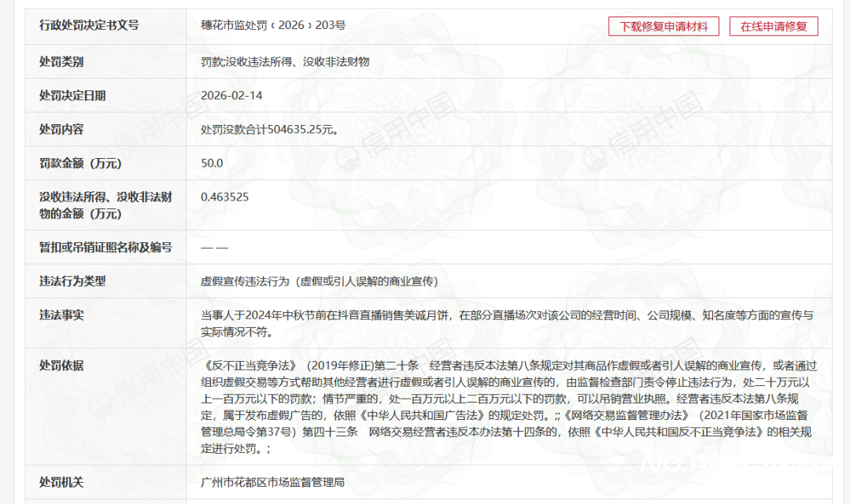This screenshot has height=504, width=850.
Task: Click the 在线申请修复 button
Action: pos(774,26)
